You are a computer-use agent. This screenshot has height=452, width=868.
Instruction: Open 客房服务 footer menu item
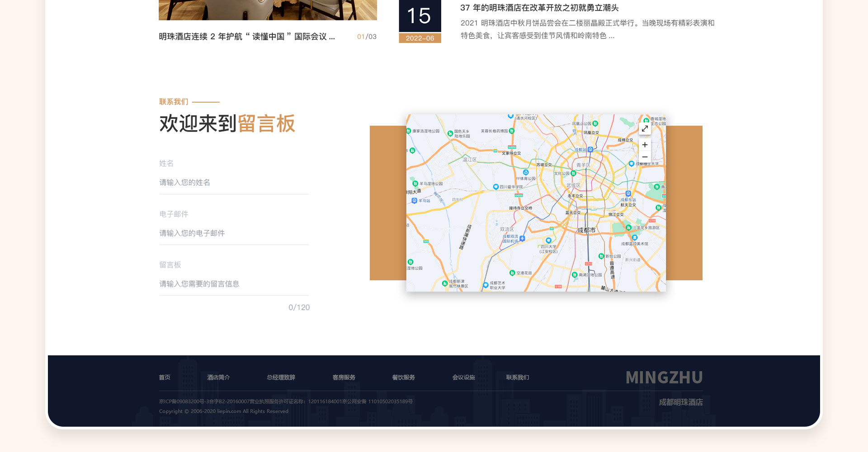pyautogui.click(x=344, y=377)
